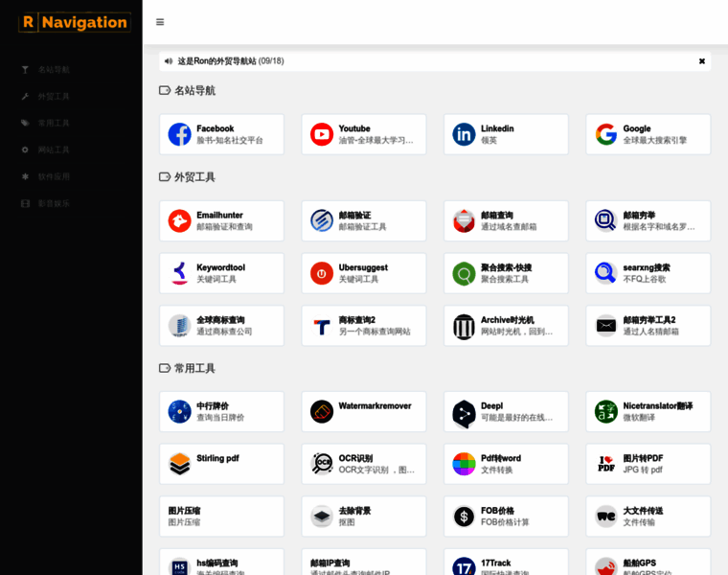Click the 图片转PDF I love PDF icon
Screen dimensions: 728x575
click(606, 464)
